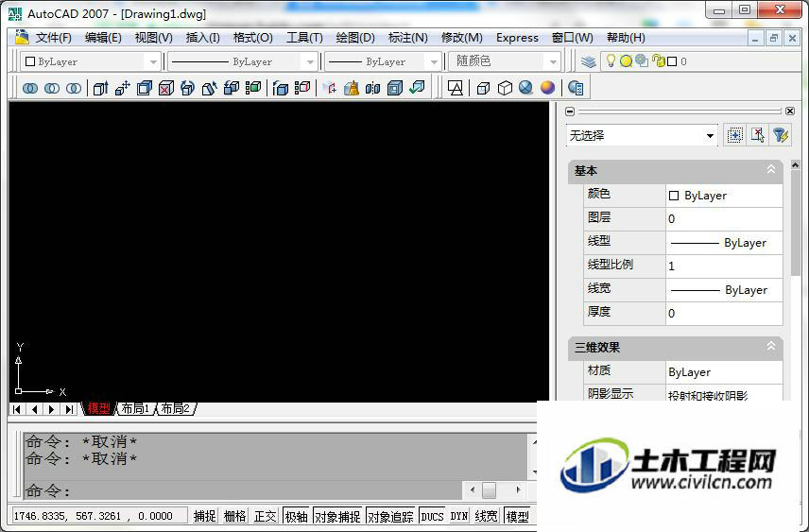The height and width of the screenshot is (532, 809).
Task: Switch to the 布局1 layout tab
Action: 135,408
